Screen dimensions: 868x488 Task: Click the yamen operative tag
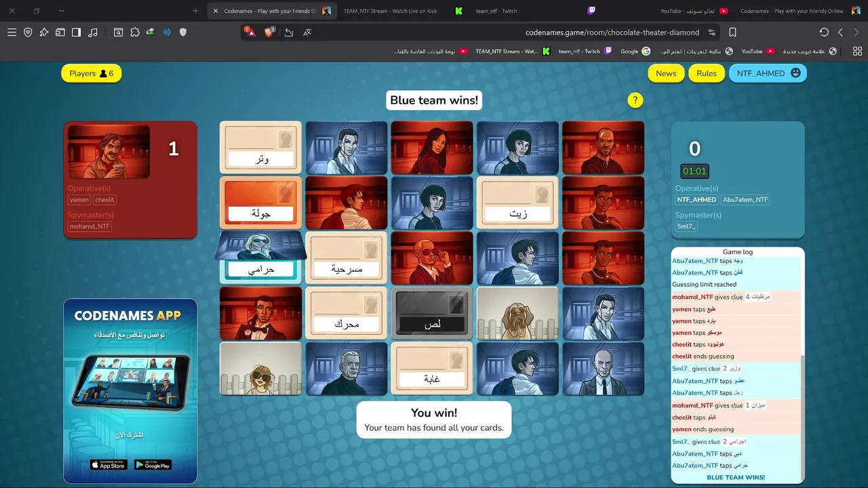click(x=79, y=200)
